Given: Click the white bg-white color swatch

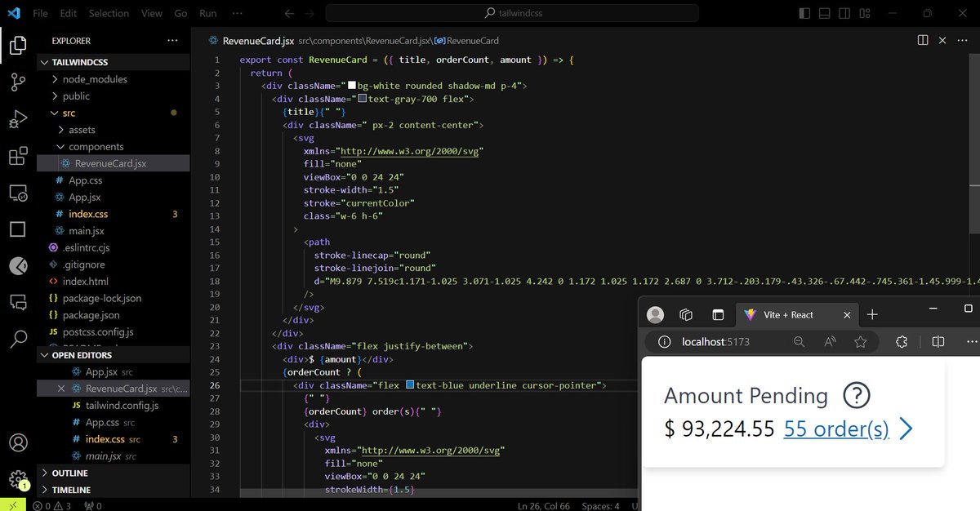Looking at the screenshot, I should (x=352, y=86).
